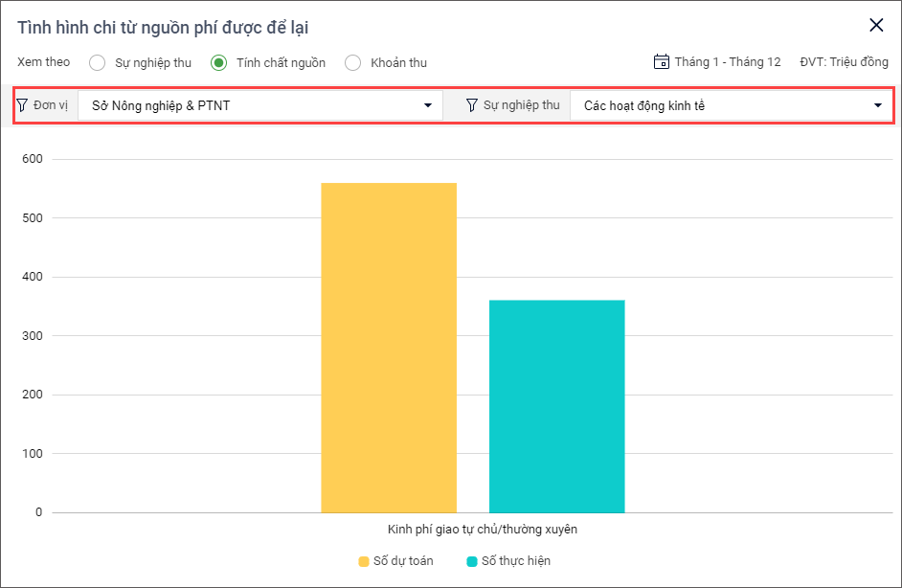The width and height of the screenshot is (902, 588).
Task: Click the filter icon beside Đơn vị
Action: [x=22, y=105]
